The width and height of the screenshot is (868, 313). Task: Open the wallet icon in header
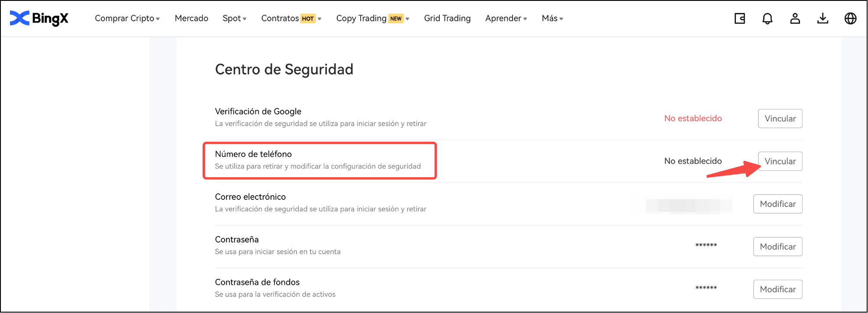click(739, 19)
